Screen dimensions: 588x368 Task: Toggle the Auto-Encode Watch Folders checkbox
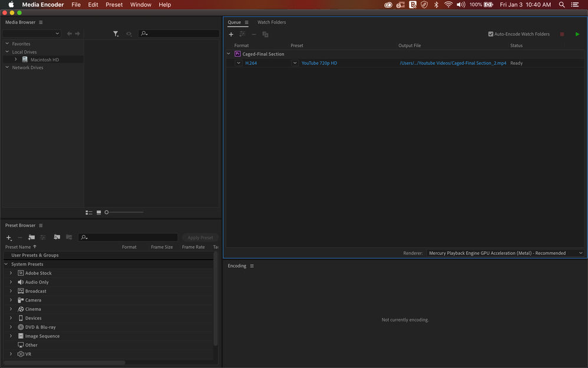click(x=491, y=34)
